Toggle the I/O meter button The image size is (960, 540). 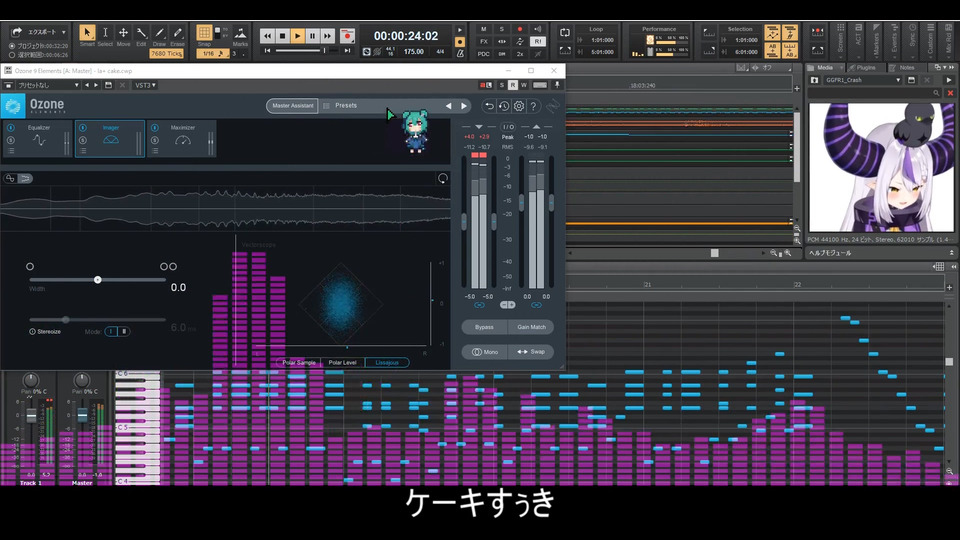[508, 127]
